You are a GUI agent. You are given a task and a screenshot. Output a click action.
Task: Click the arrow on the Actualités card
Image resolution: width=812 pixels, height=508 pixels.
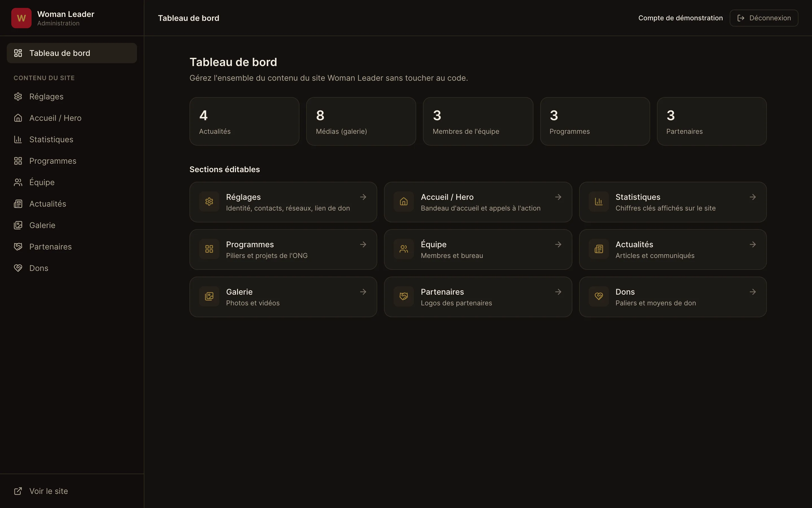coord(753,244)
